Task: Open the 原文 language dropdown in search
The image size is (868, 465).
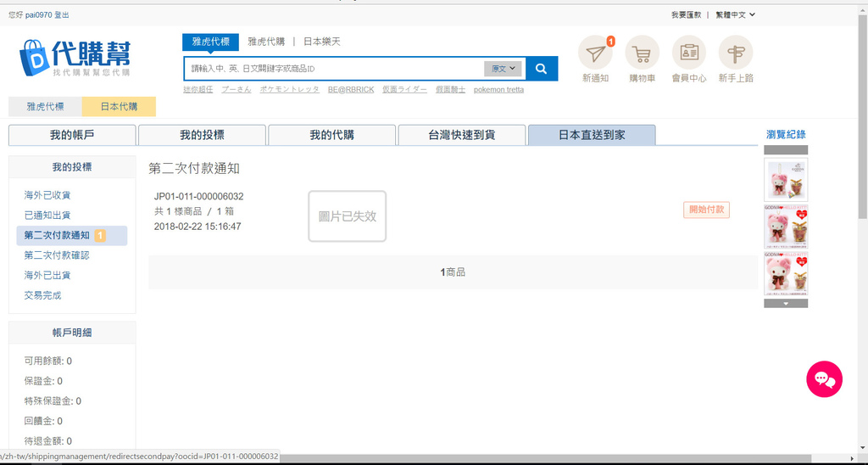Action: pos(504,69)
